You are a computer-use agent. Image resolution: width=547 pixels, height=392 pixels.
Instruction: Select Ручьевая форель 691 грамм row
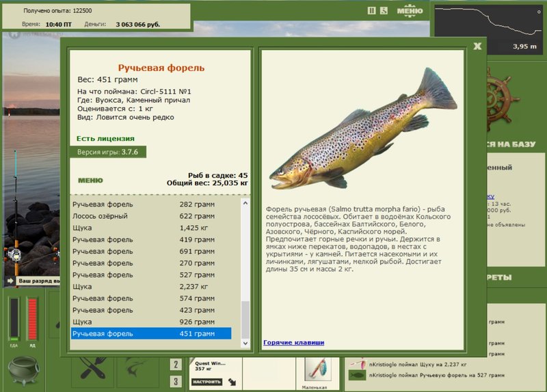[151, 251]
